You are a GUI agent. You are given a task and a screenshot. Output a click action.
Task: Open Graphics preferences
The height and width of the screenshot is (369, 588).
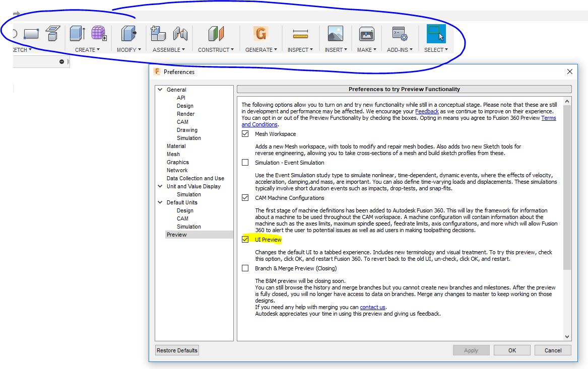tap(178, 162)
